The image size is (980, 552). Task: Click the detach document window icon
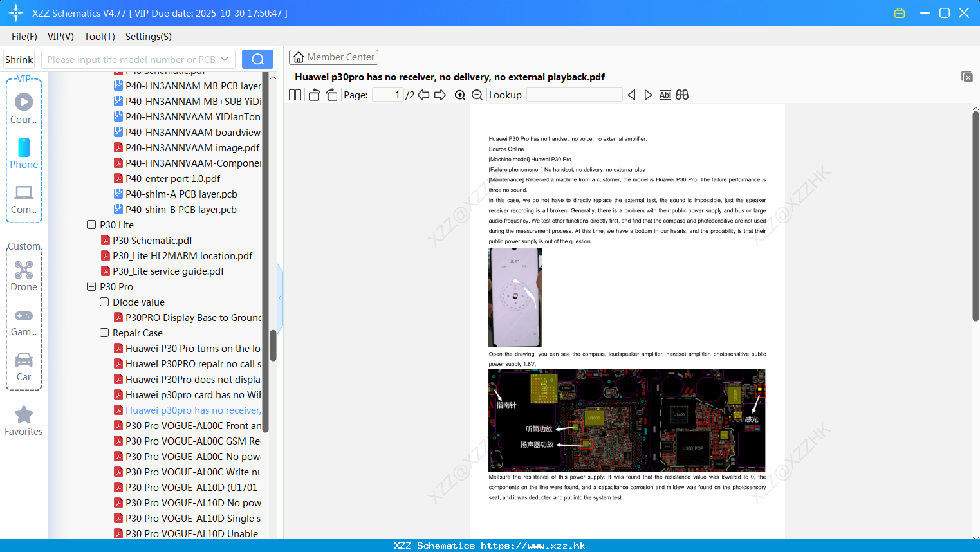tap(966, 77)
